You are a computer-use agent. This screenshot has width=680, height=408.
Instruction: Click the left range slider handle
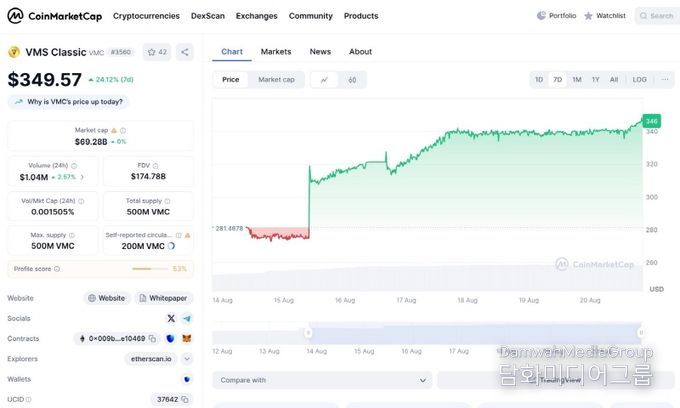coord(308,333)
